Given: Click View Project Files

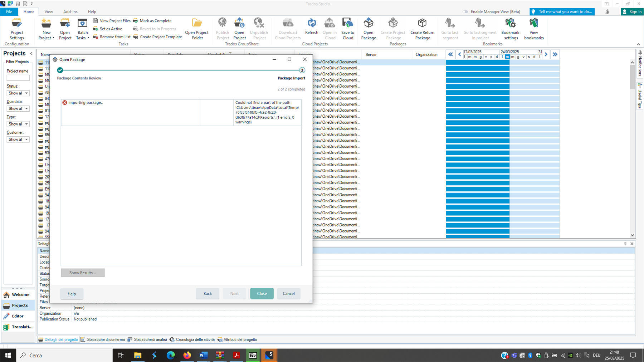Looking at the screenshot, I should [x=112, y=21].
